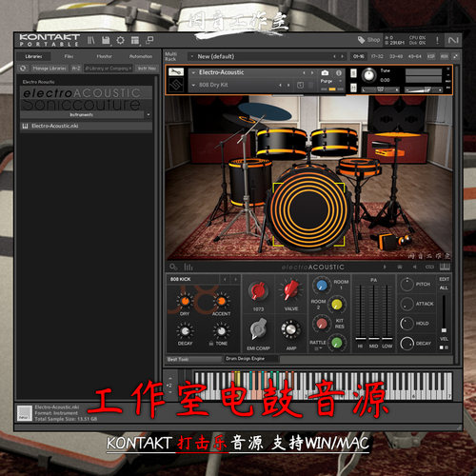Click the Purge button
The height and width of the screenshot is (476, 476).
[327, 81]
